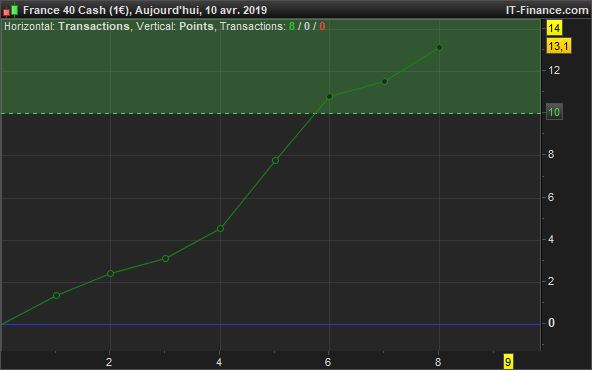
Task: Click the 8 label on horizontal axis
Action: click(438, 362)
